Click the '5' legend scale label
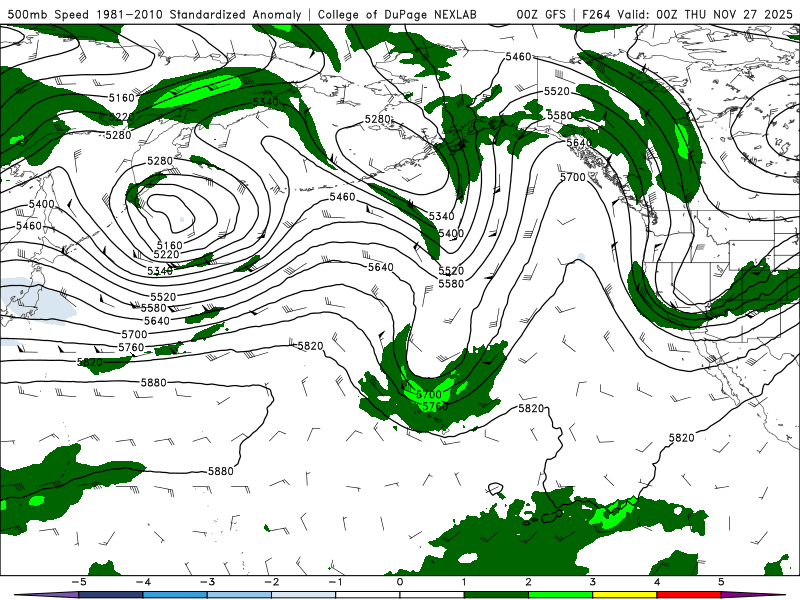 pos(721,582)
